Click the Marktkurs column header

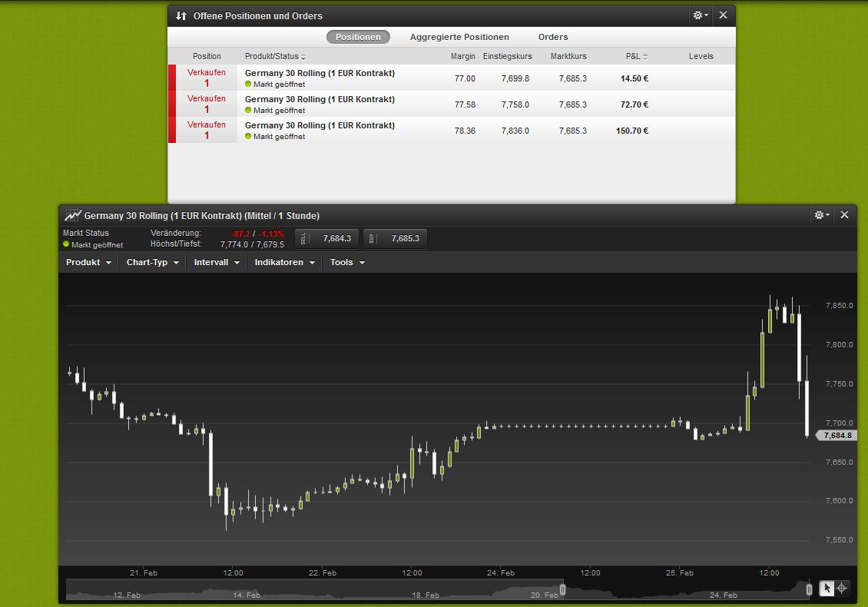pos(568,57)
